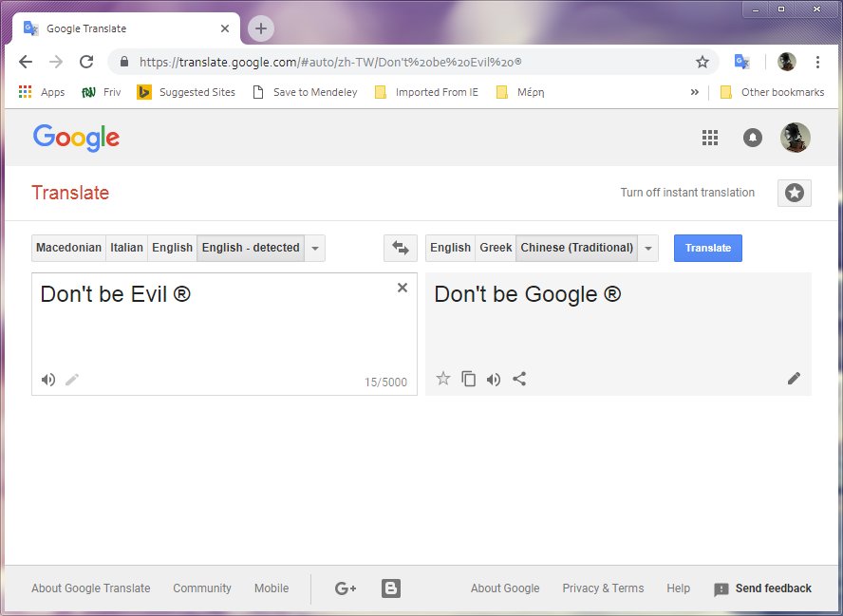Open the Save to Mendeley bookmark
Viewport: 843px width, 616px height.
click(x=305, y=92)
